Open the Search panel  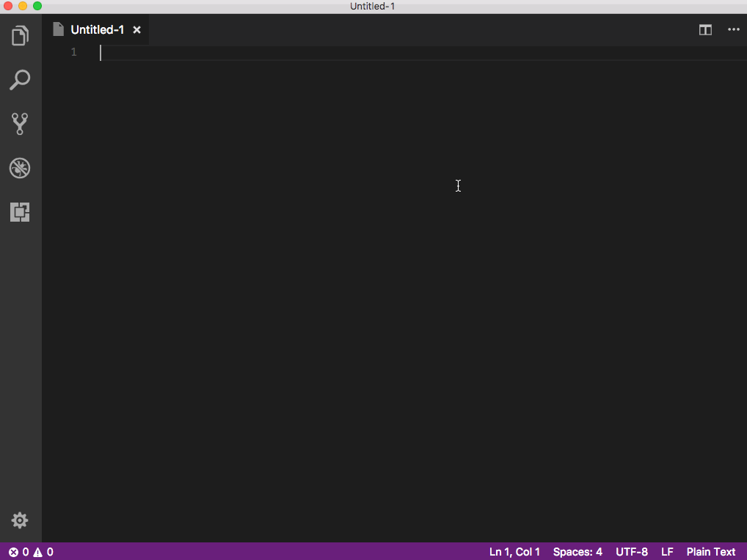20,80
